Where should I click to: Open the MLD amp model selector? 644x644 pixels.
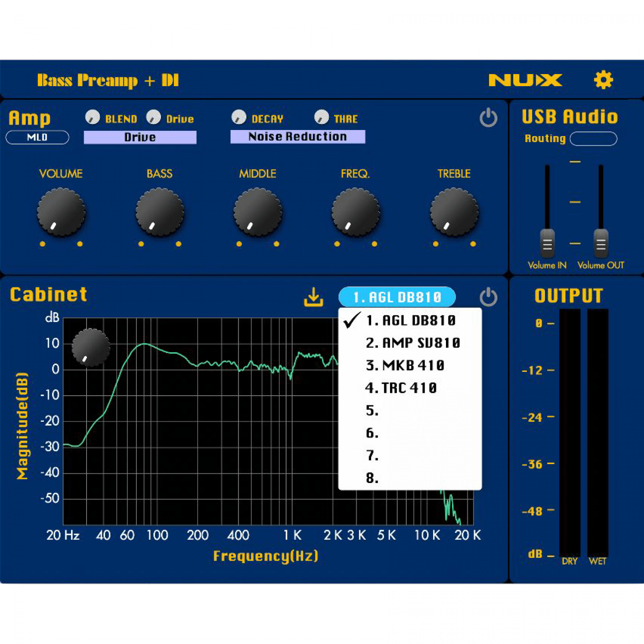point(37,137)
